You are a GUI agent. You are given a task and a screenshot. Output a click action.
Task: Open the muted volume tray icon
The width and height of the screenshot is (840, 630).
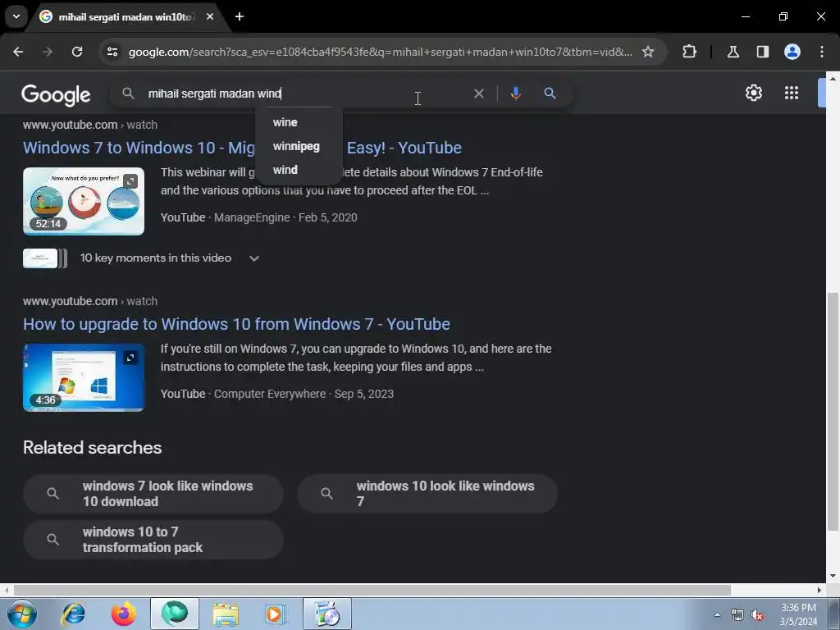757,615
